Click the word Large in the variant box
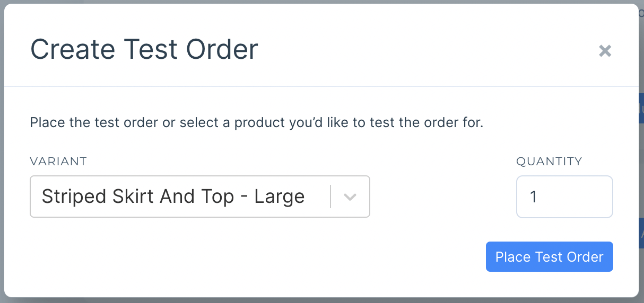The height and width of the screenshot is (303, 644). [x=279, y=197]
